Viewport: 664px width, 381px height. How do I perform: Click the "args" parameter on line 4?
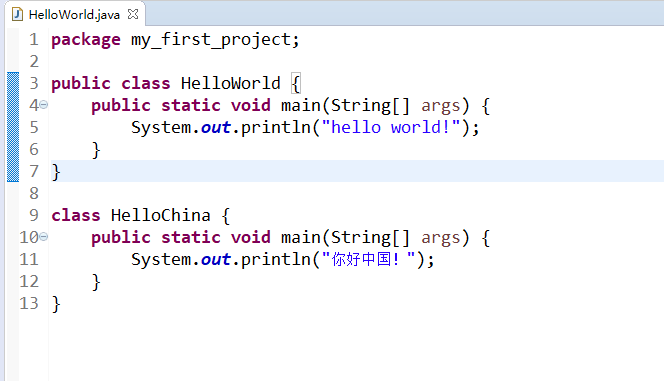[440, 106]
